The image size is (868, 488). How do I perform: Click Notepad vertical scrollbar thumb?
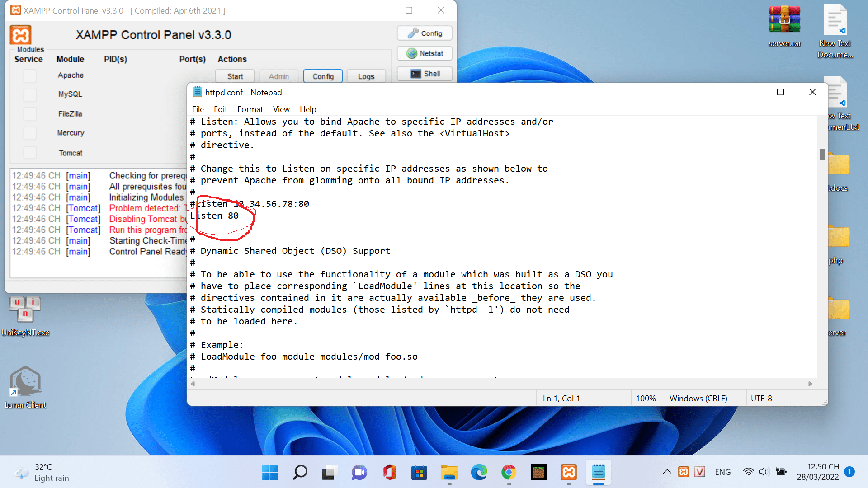[x=822, y=155]
